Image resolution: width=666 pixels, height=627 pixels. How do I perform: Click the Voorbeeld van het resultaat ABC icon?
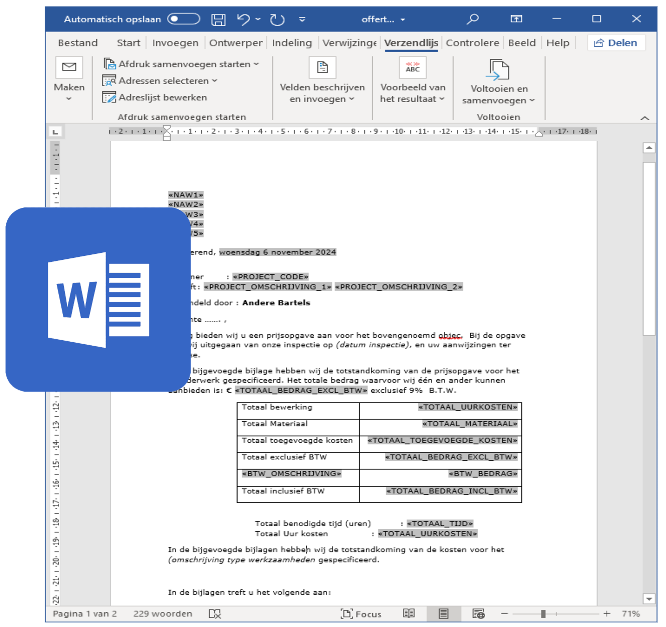(413, 68)
